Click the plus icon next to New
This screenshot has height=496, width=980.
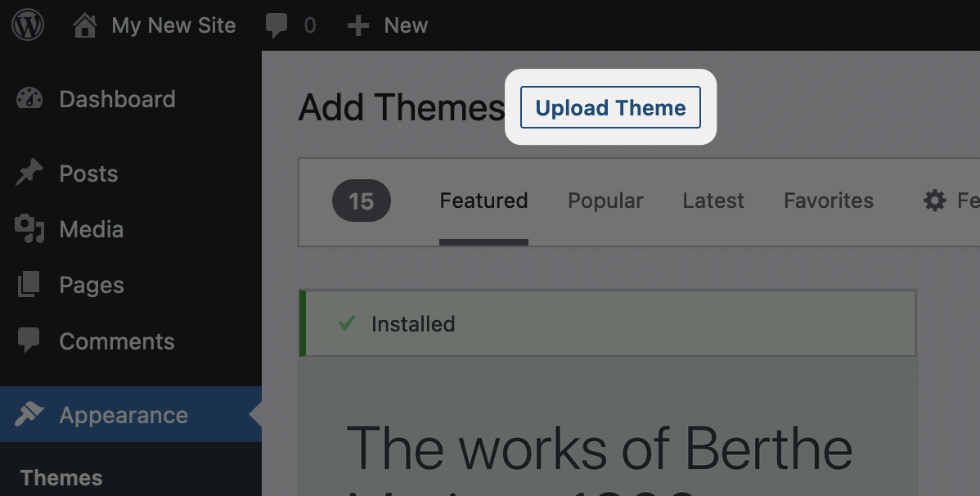[358, 25]
